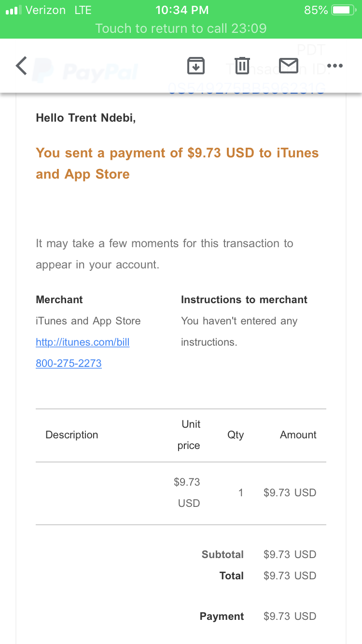Screen dimensions: 362x644
Task: Tap the Instructions to merchant heading
Action: tap(244, 299)
